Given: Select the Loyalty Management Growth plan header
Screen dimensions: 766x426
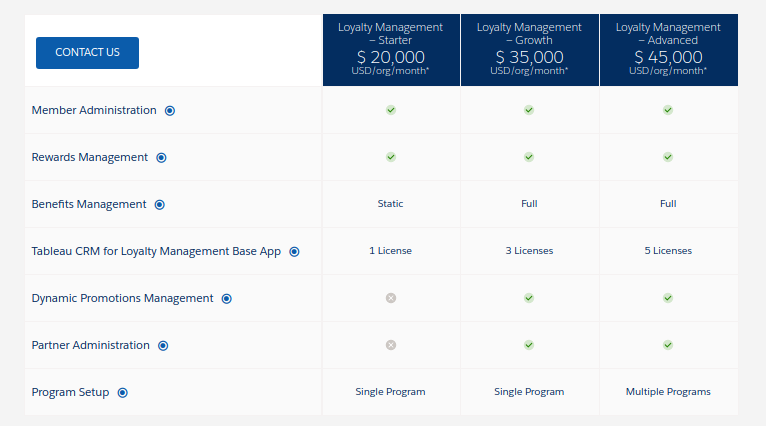Looking at the screenshot, I should point(529,49).
